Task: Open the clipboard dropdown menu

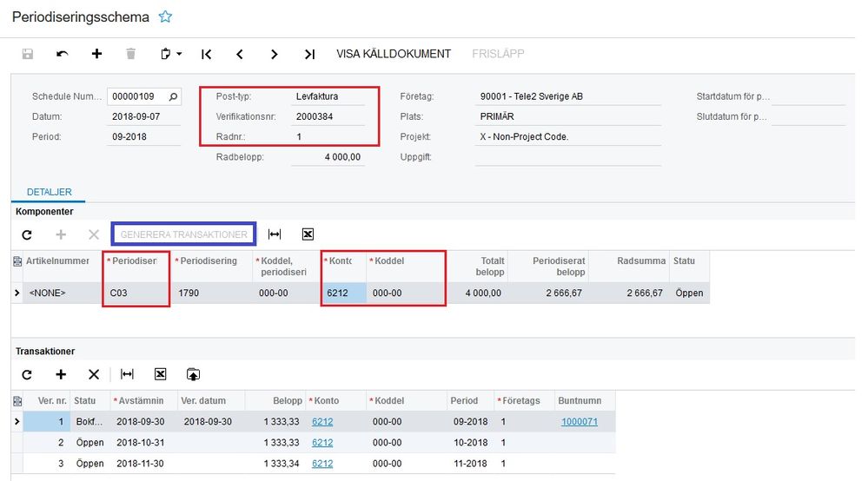Action: (171, 54)
